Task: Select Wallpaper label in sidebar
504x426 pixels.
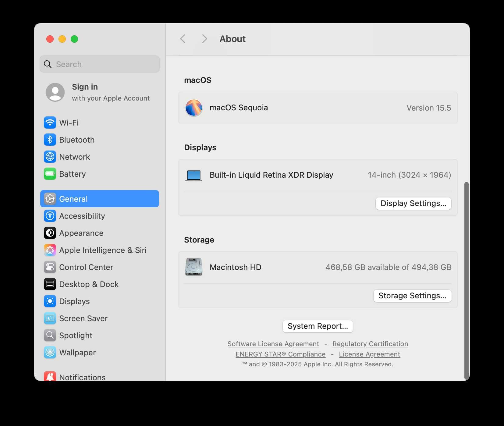Action: (x=77, y=353)
